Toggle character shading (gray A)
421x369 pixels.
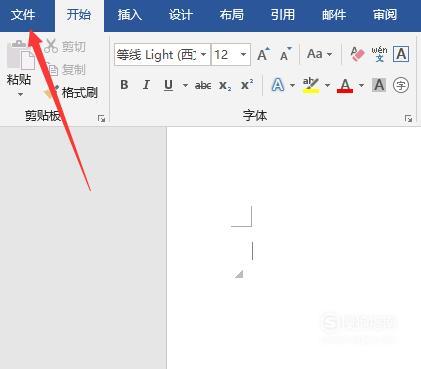click(379, 85)
